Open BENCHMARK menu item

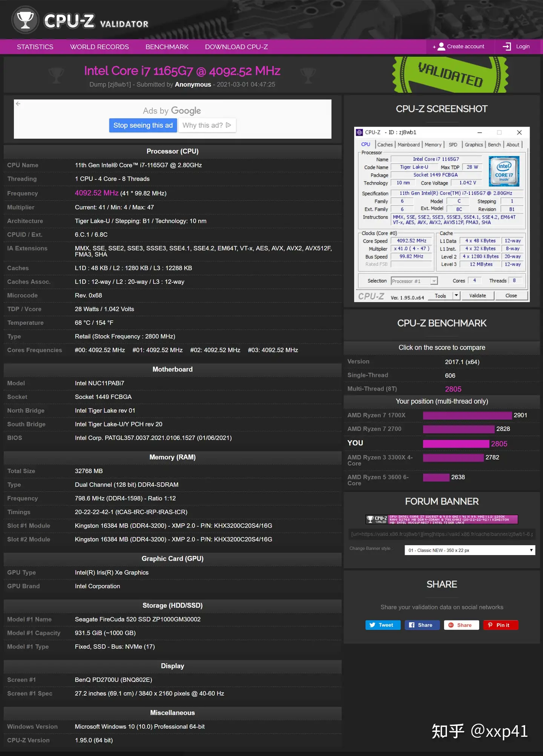(x=167, y=47)
